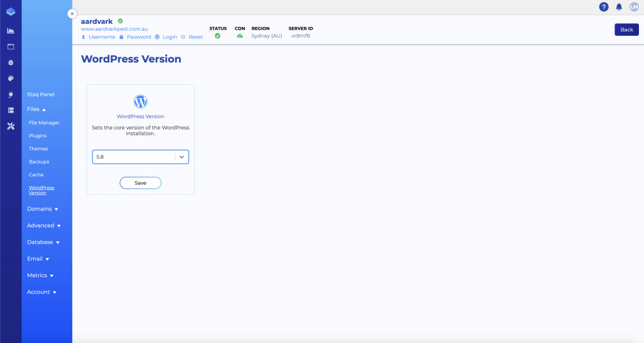This screenshot has height=343, width=644.
Task: Close the side panel with X button
Action: coord(72,14)
